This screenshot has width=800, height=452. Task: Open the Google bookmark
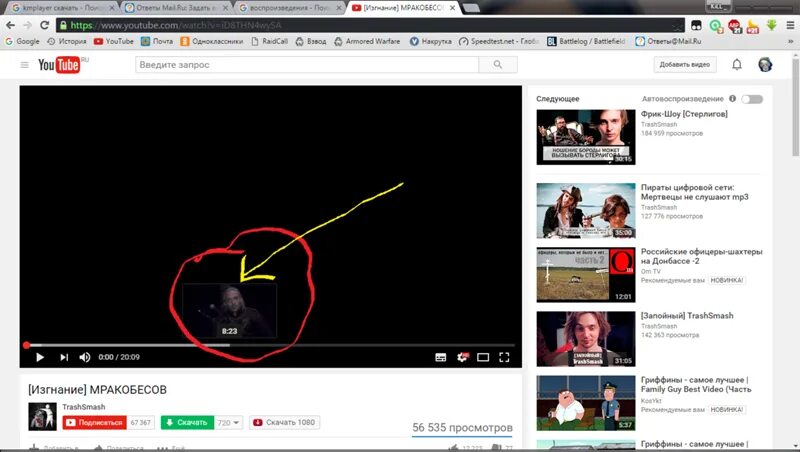coord(22,41)
